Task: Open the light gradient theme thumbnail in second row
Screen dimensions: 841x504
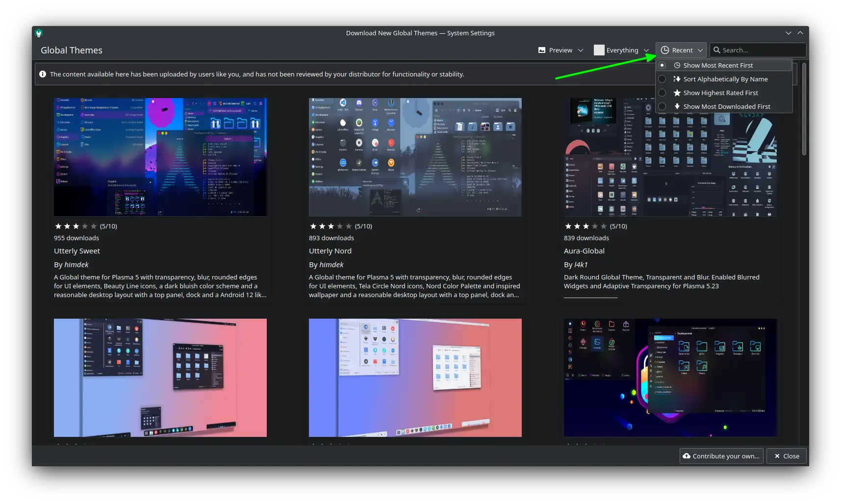Action: pos(415,378)
